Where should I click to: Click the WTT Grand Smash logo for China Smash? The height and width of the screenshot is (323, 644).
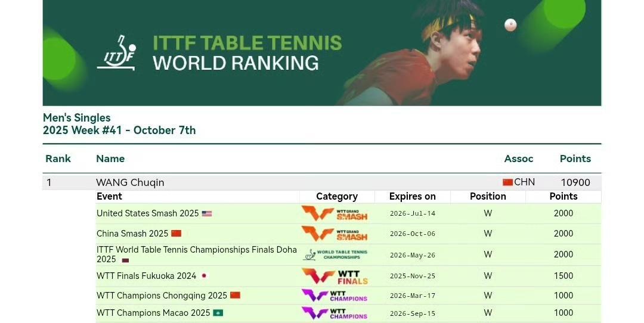(x=335, y=234)
